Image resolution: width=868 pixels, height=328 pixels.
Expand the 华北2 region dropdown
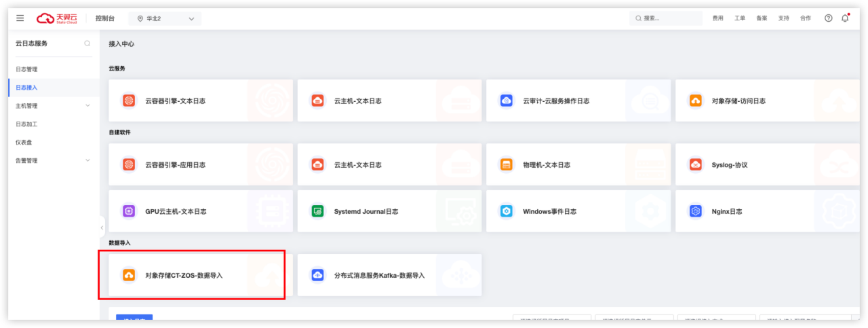165,18
